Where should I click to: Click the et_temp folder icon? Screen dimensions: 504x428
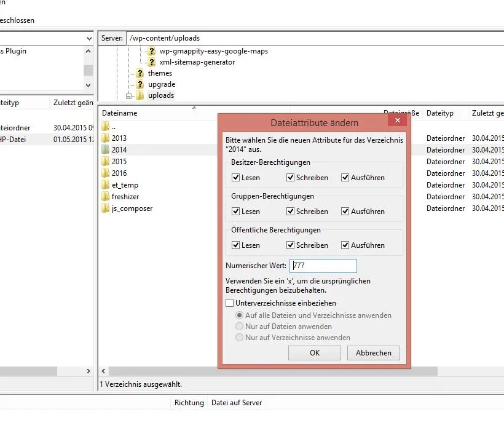(x=106, y=185)
